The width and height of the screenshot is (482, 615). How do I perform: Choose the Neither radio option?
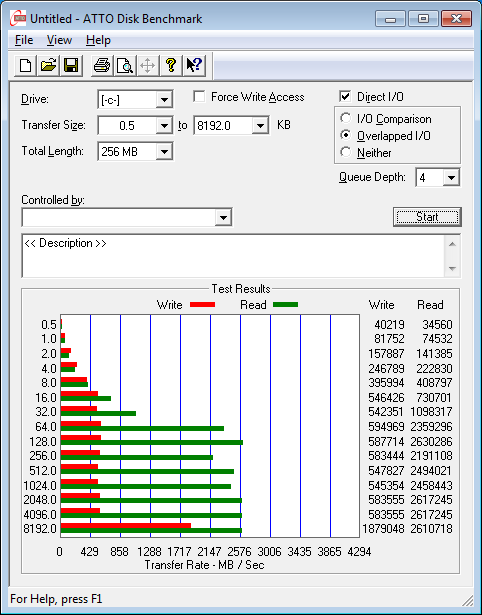tap(346, 152)
